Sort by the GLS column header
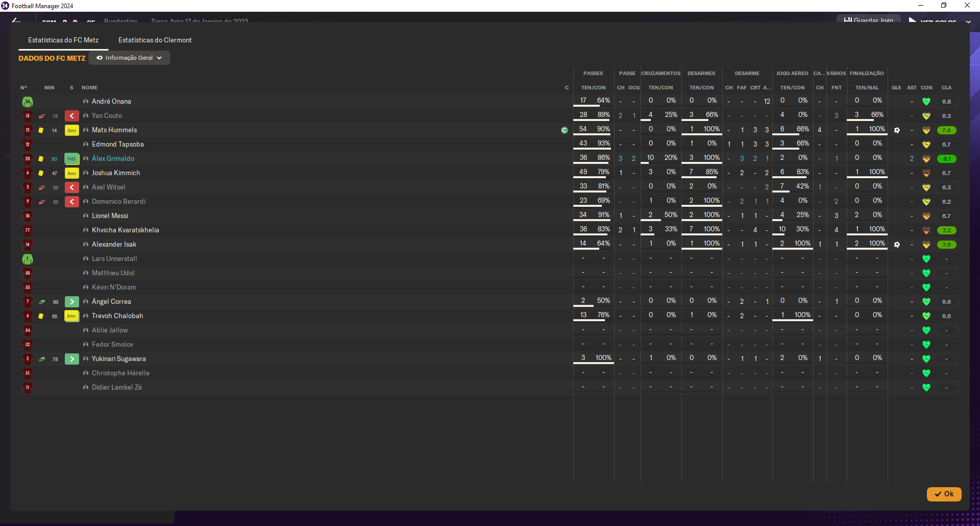The width and height of the screenshot is (980, 526). coord(896,88)
